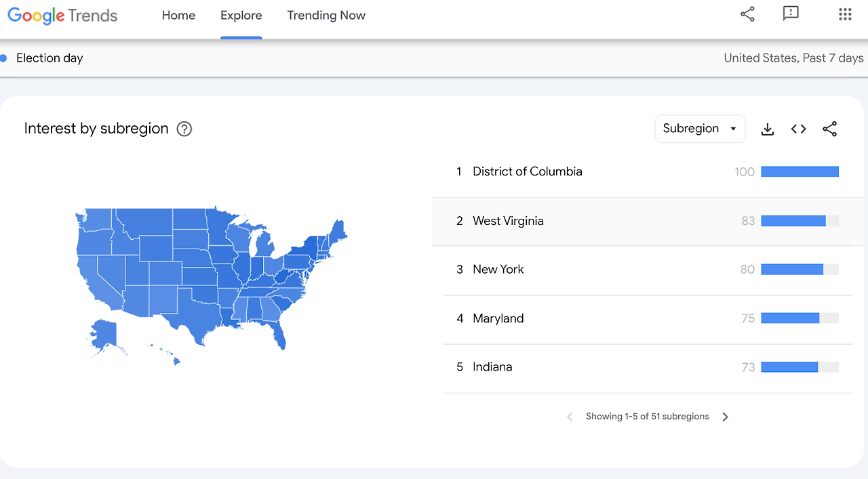The width and height of the screenshot is (868, 479).
Task: Switch to the Home tab
Action: pyautogui.click(x=178, y=16)
